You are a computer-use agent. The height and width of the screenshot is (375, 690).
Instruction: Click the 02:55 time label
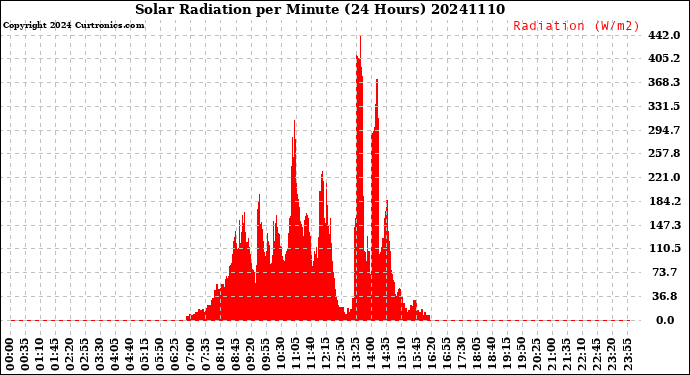tap(85, 355)
